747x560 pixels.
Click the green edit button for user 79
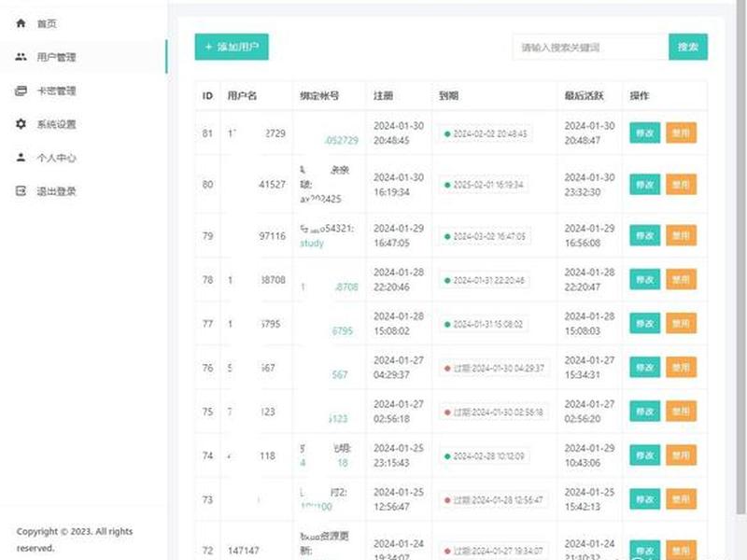coord(644,236)
